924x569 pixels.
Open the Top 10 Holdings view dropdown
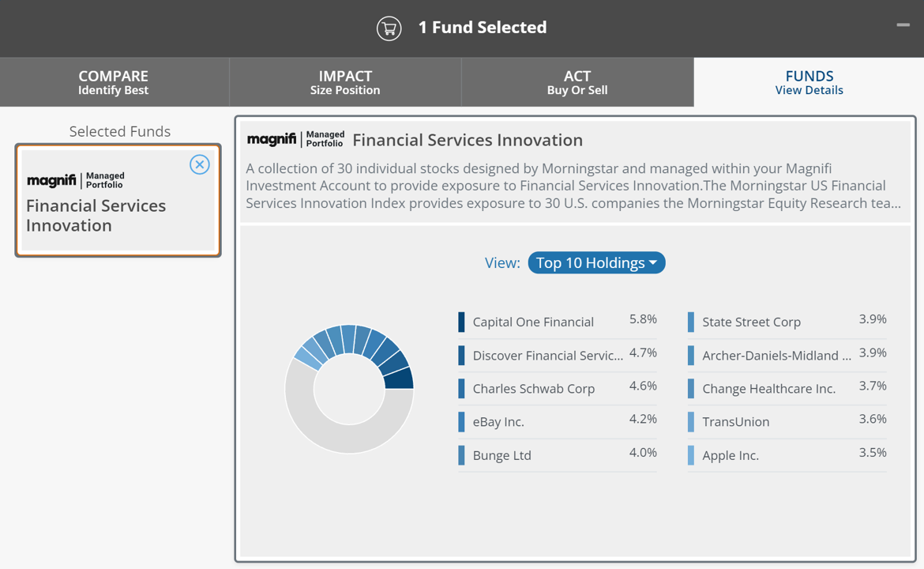[596, 262]
